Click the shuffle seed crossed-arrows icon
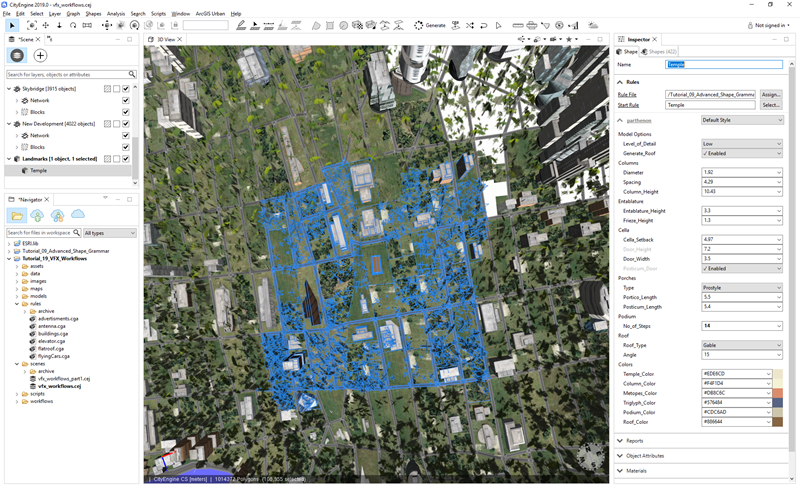800x488 pixels. click(x=469, y=25)
